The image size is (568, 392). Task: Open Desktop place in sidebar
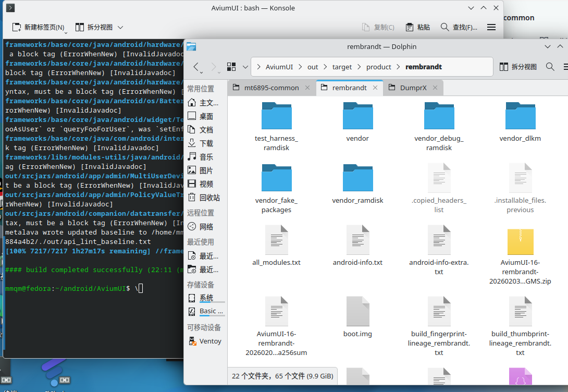205,116
